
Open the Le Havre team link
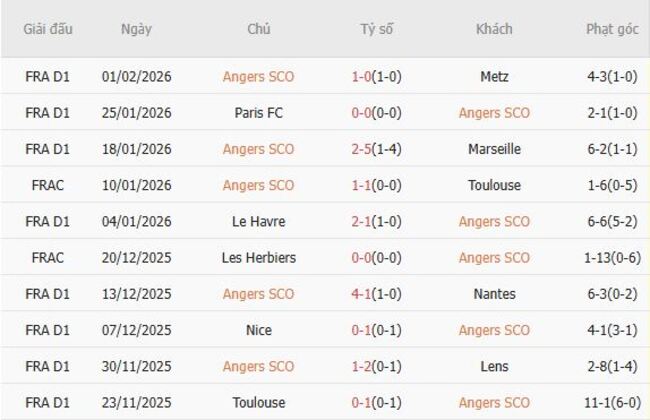point(259,221)
